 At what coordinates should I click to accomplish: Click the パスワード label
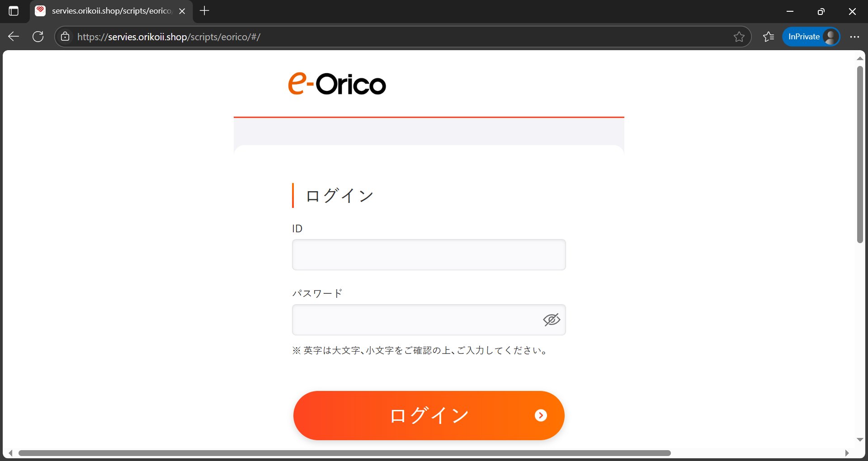pos(317,293)
